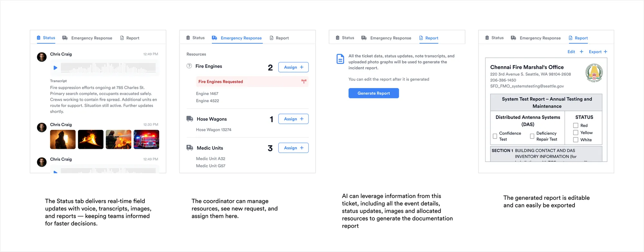Click the Hose Wagons truck icon

(x=190, y=119)
